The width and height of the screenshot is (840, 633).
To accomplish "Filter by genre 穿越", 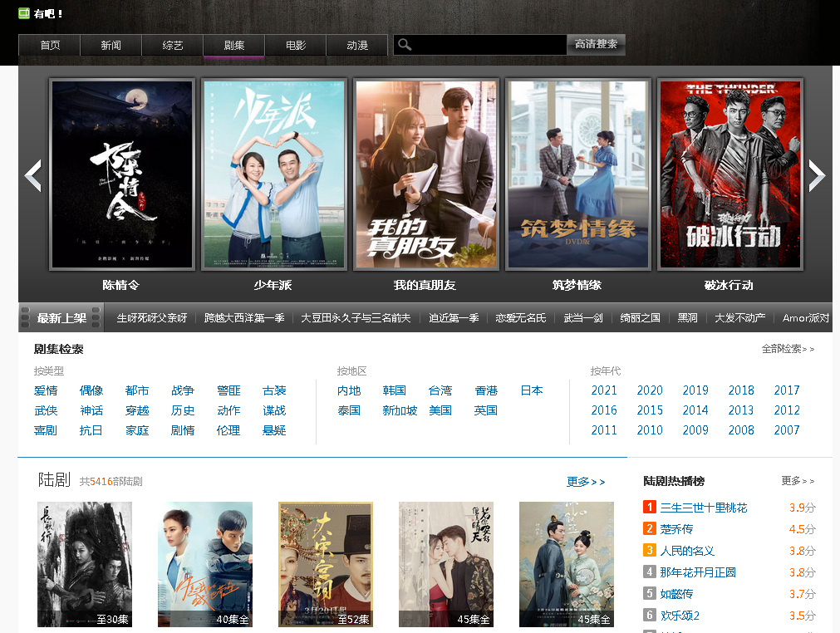I will click(137, 410).
